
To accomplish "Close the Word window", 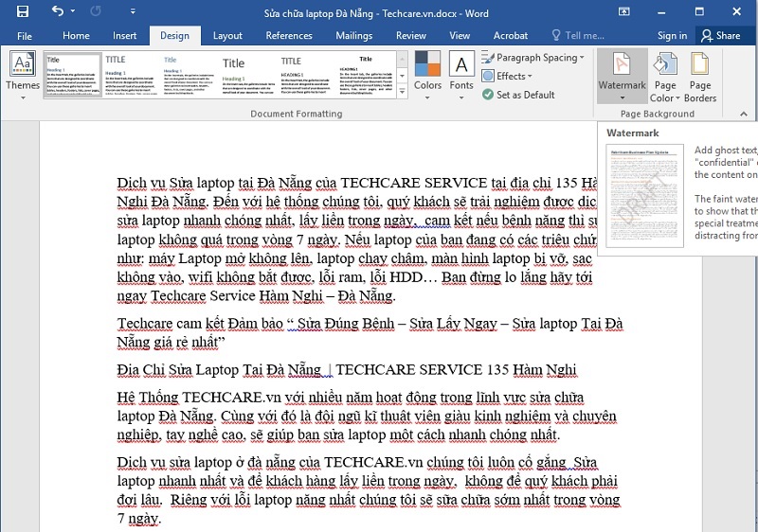I will coord(737,11).
